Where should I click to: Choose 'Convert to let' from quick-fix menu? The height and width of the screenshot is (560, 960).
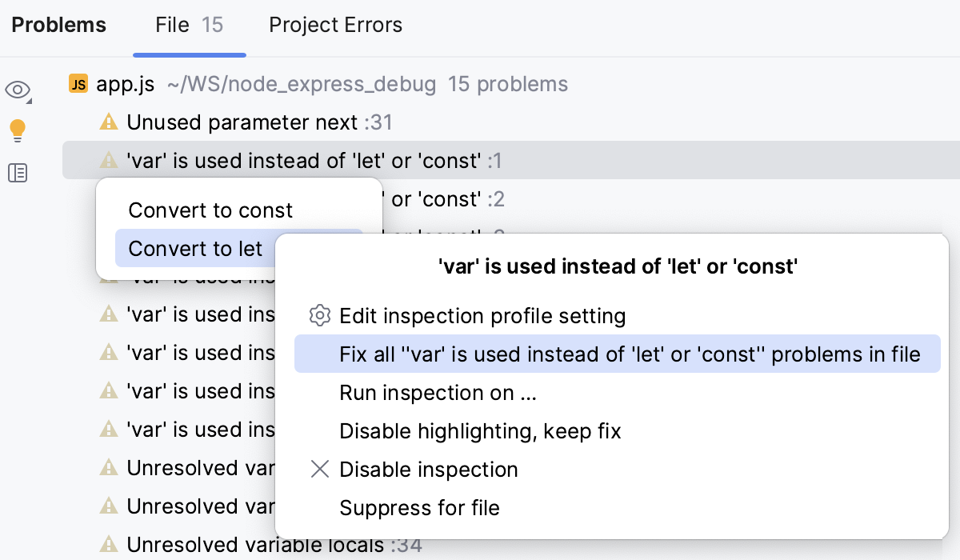pyautogui.click(x=194, y=249)
